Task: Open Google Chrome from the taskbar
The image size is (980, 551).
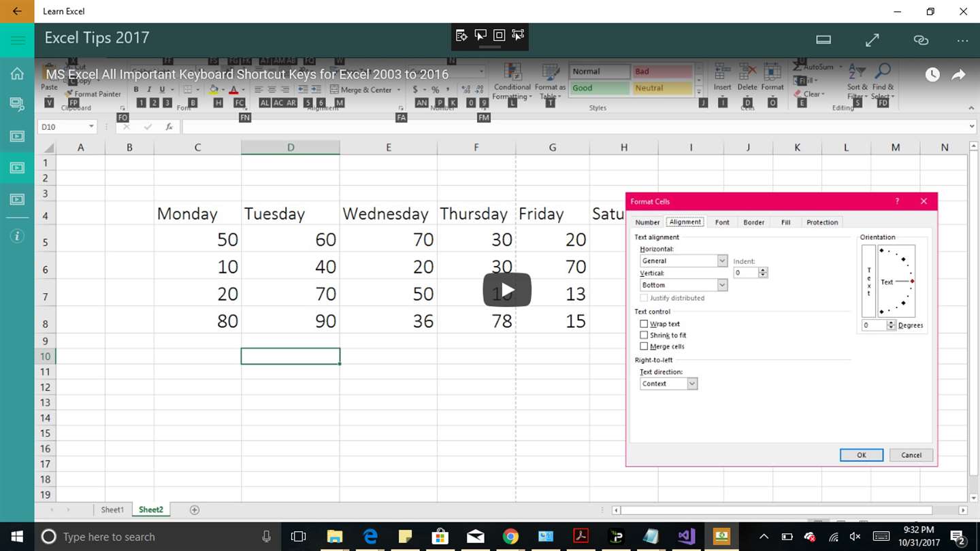Action: (x=510, y=537)
